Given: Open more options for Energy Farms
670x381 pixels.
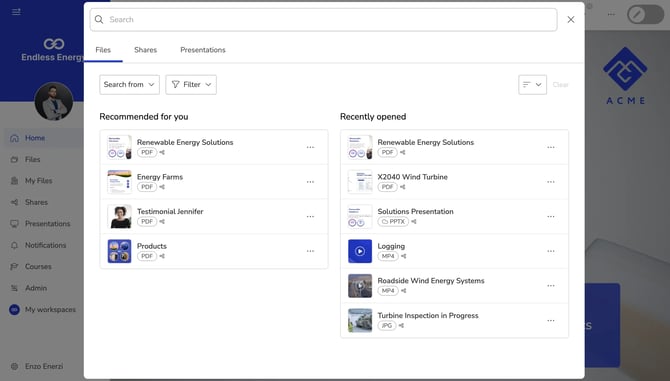Looking at the screenshot, I should click(x=310, y=182).
